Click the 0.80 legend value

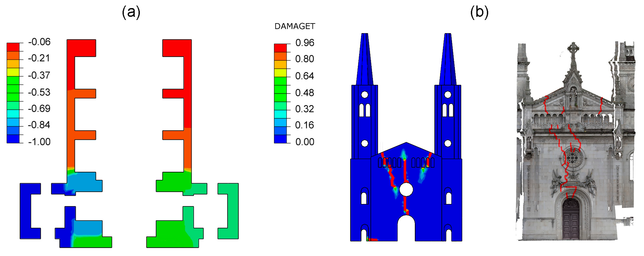pyautogui.click(x=305, y=59)
